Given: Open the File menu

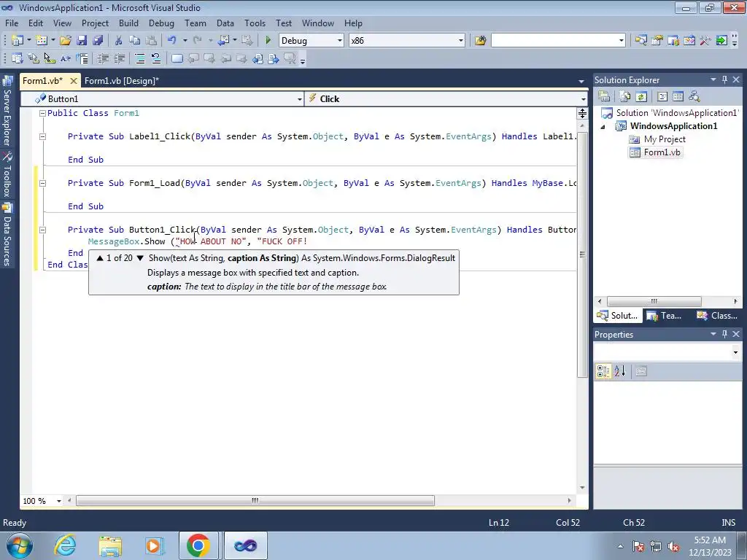Looking at the screenshot, I should click(x=12, y=23).
